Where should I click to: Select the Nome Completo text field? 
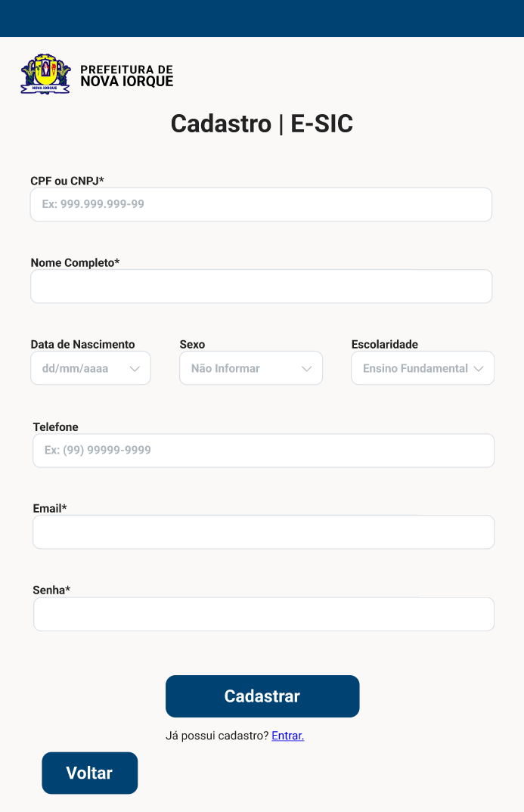point(261,287)
